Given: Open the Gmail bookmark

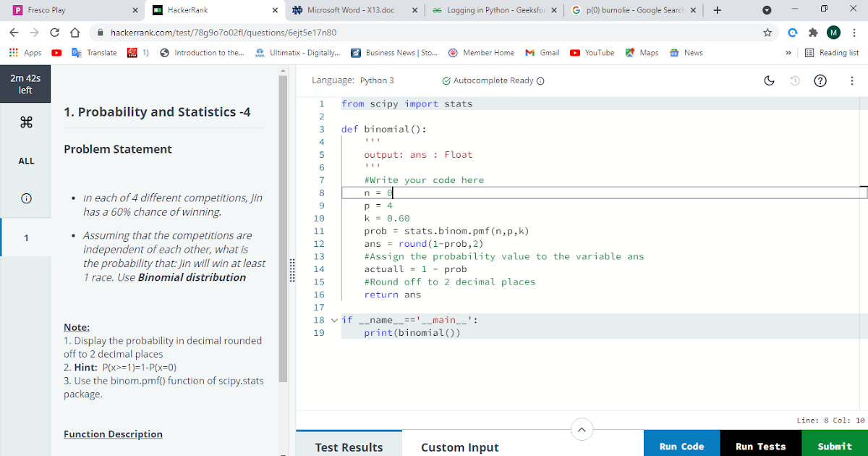Looking at the screenshot, I should [x=542, y=52].
